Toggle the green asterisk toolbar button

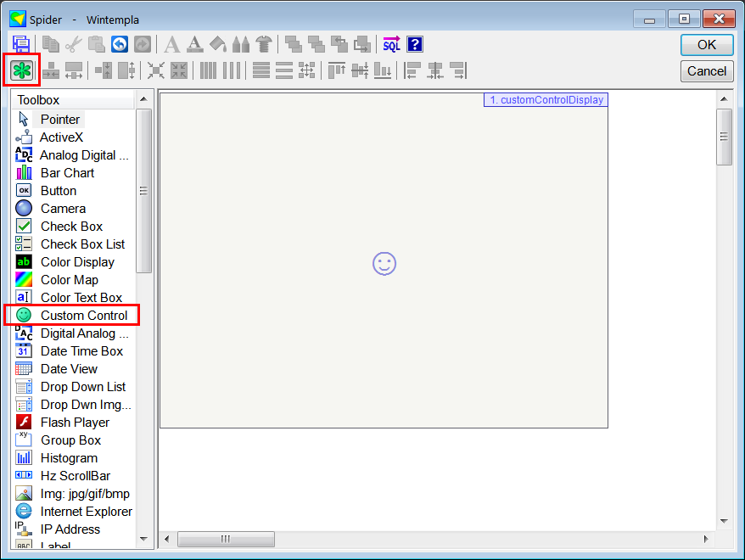(22, 70)
